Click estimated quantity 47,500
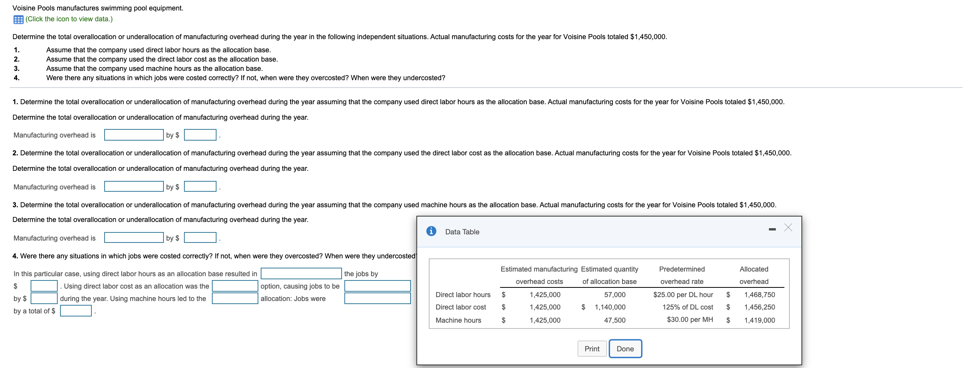 pos(615,320)
